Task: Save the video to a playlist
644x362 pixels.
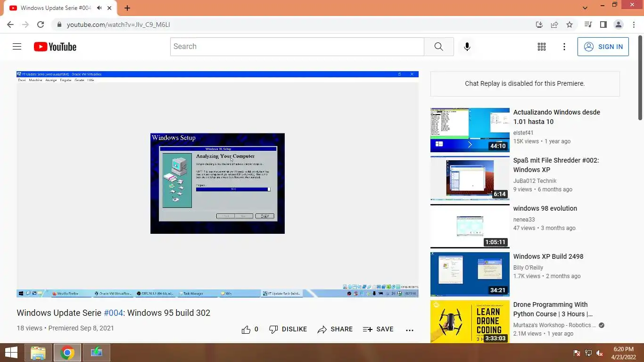Action: click(x=378, y=329)
